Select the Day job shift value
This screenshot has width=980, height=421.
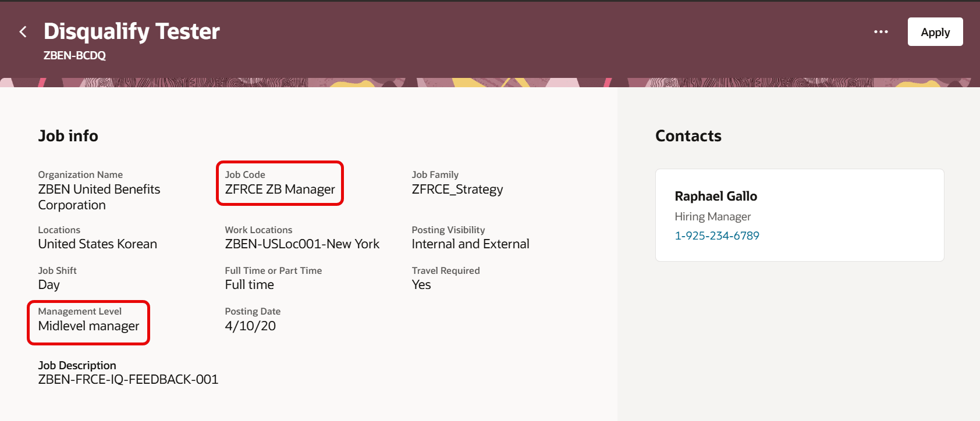pyautogui.click(x=49, y=285)
